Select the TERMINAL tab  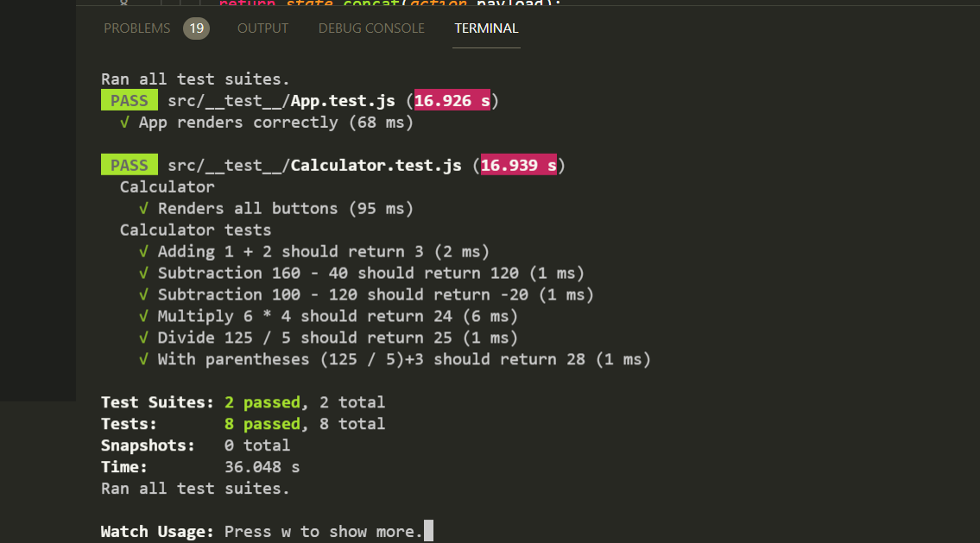486,28
